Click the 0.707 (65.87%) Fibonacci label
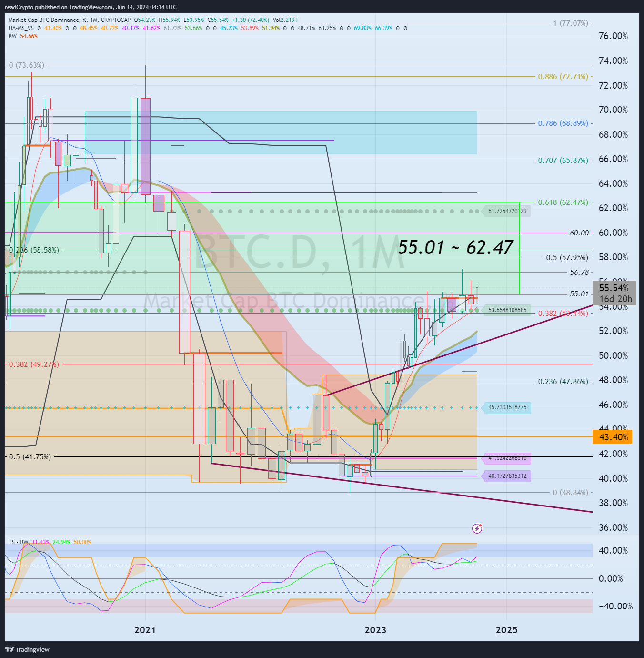The height and width of the screenshot is (658, 644). (x=563, y=161)
